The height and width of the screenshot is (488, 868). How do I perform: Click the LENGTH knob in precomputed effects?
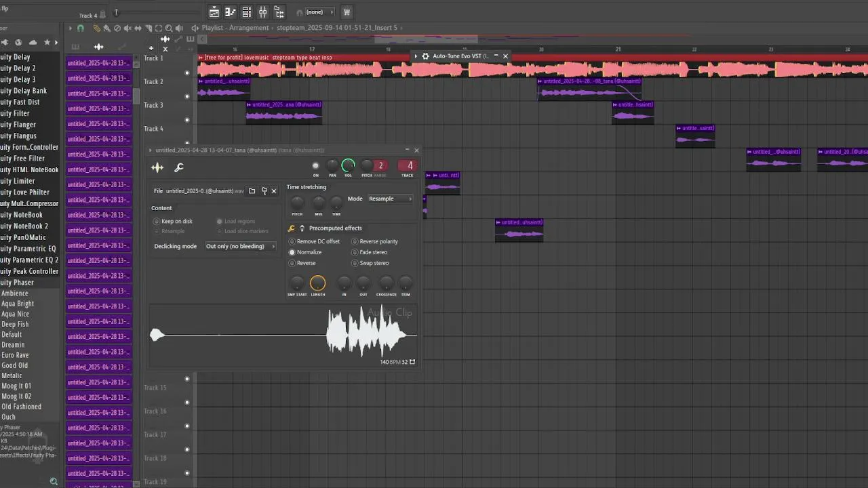coord(317,283)
